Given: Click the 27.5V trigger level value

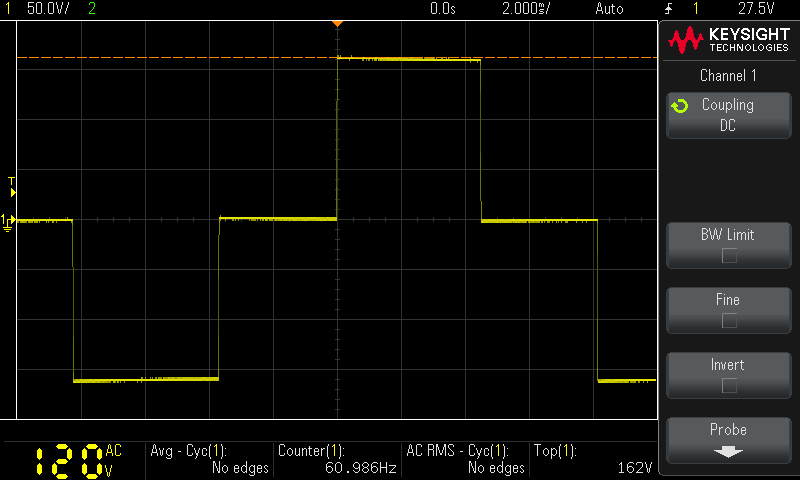Looking at the screenshot, I should 756,9.
